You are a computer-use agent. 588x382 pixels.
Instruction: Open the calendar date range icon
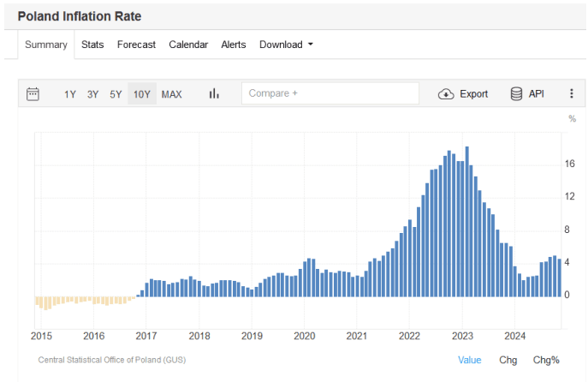33,94
